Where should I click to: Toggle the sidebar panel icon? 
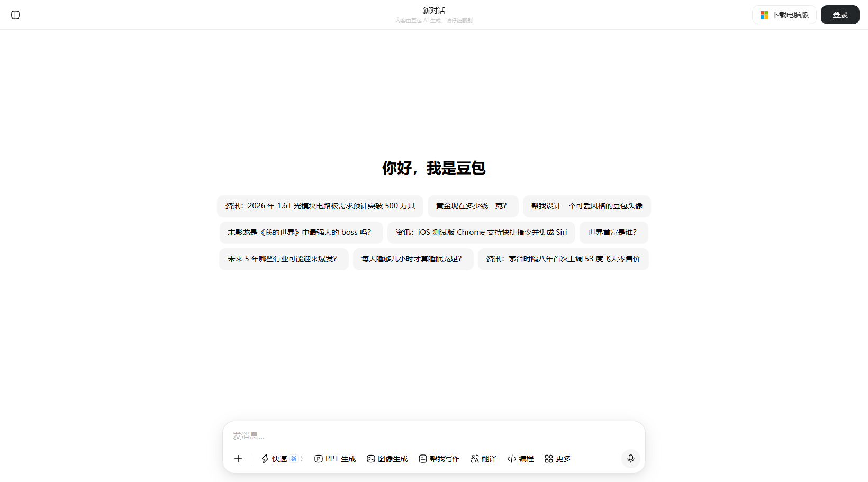pyautogui.click(x=15, y=15)
